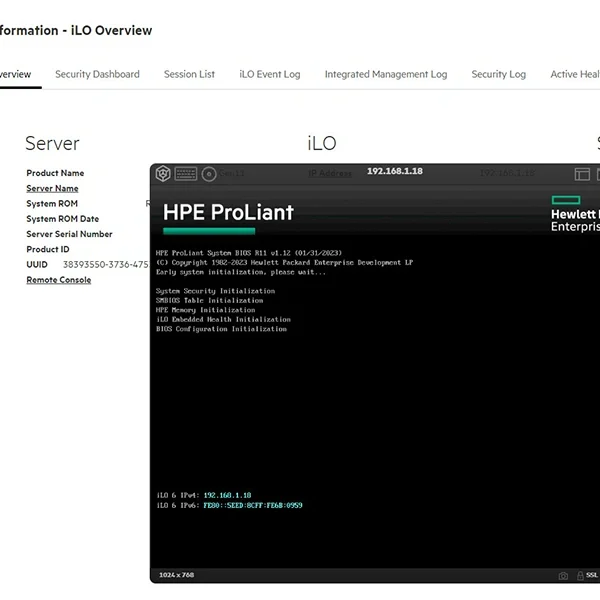Click the HPE ProLiant banner in console
This screenshot has width=600, height=600.
coord(228,212)
